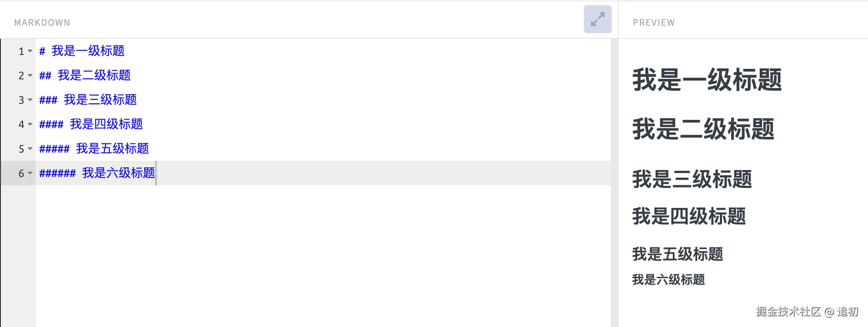Place cursor in '# 我是一级标题' source line

(87, 51)
